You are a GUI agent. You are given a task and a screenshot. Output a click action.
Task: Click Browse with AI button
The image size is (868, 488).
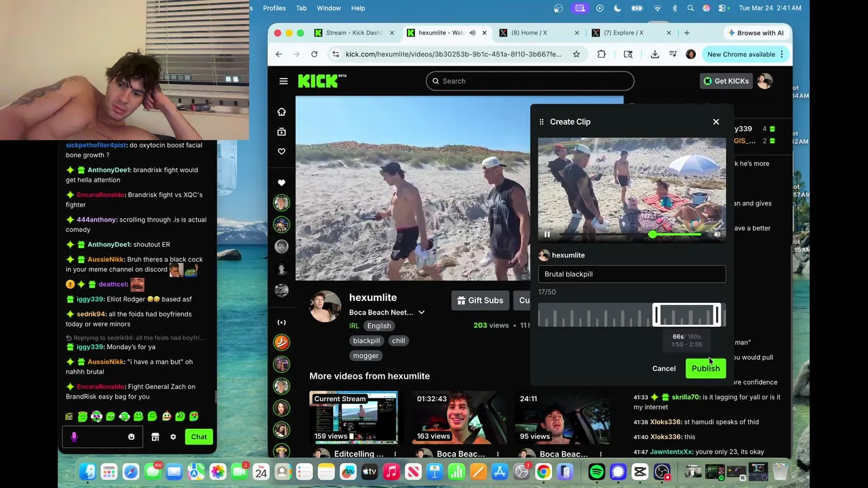click(x=755, y=33)
